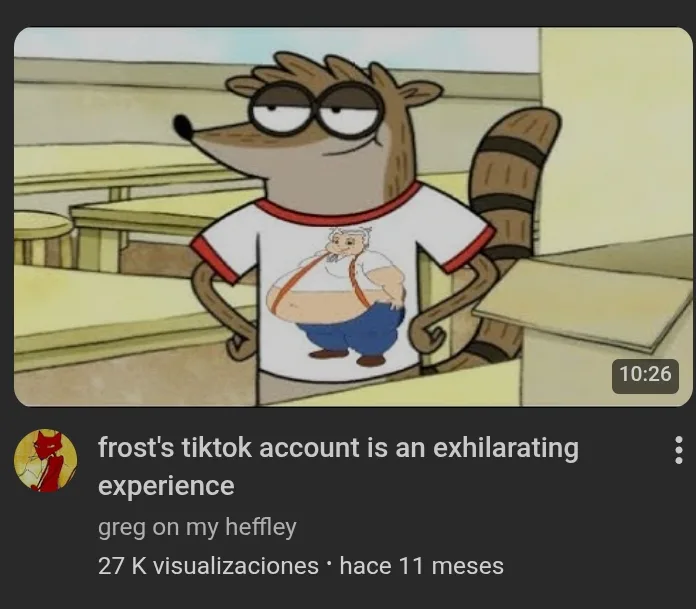This screenshot has height=609, width=696.
Task: Click the word "exhilarating" in the video title
Action: pos(506,448)
